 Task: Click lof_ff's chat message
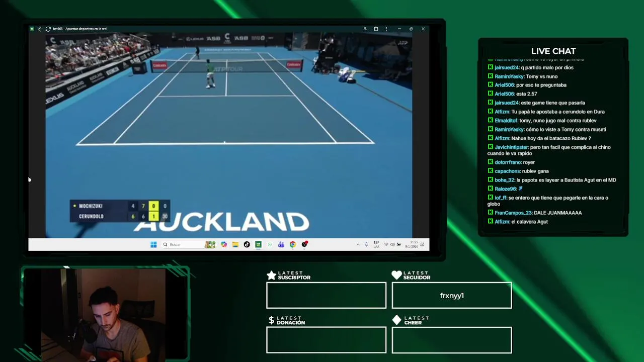548,201
